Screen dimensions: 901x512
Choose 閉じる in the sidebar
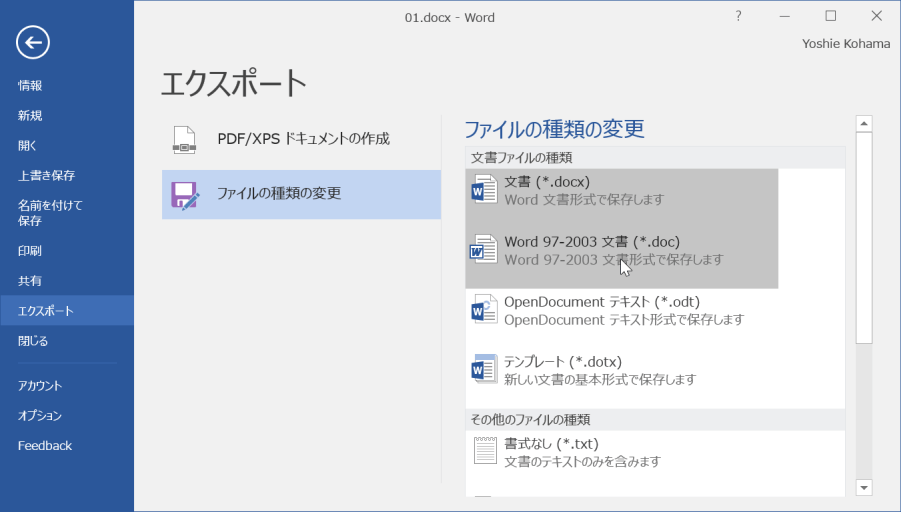coord(67,341)
